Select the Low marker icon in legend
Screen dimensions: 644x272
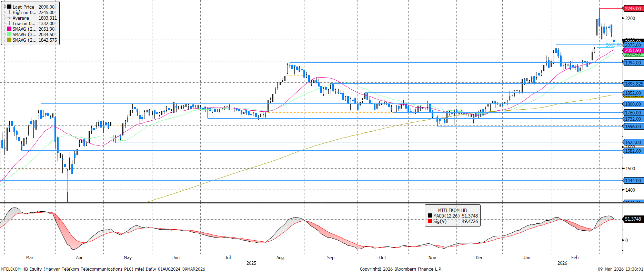[9, 23]
